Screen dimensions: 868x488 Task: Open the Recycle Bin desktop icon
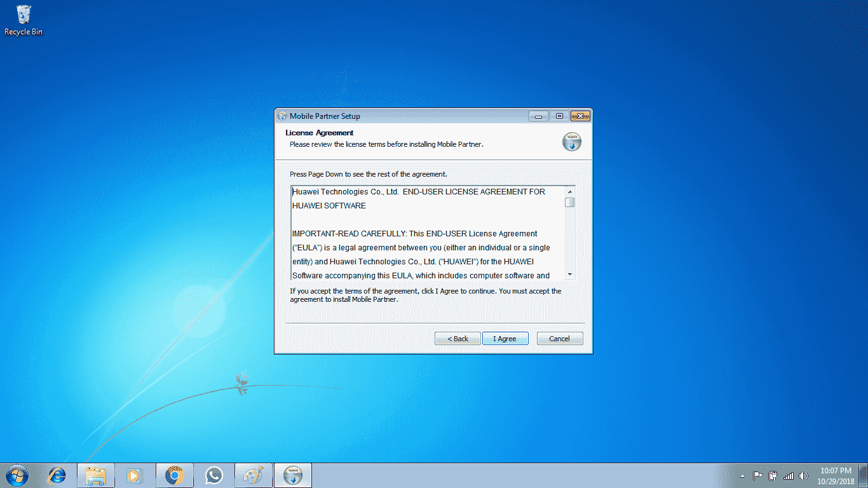[24, 20]
